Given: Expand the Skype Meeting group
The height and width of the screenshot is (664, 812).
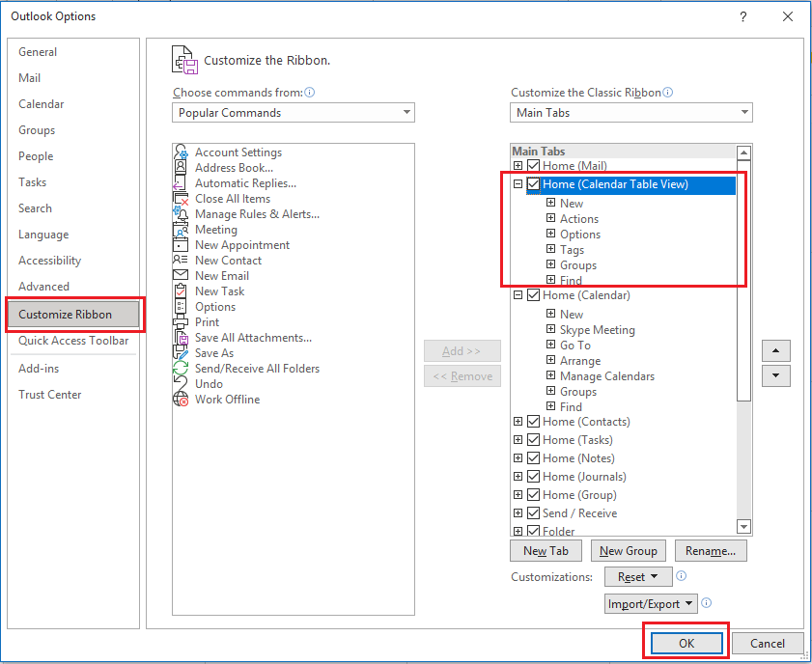Looking at the screenshot, I should tap(551, 329).
